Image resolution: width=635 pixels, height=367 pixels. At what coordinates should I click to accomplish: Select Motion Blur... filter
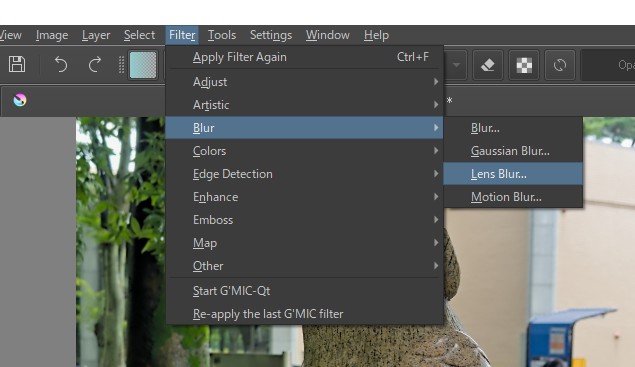[513, 197]
